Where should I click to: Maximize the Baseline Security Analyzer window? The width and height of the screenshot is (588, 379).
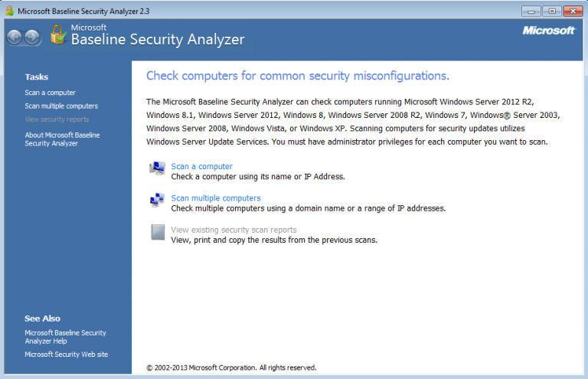point(551,11)
